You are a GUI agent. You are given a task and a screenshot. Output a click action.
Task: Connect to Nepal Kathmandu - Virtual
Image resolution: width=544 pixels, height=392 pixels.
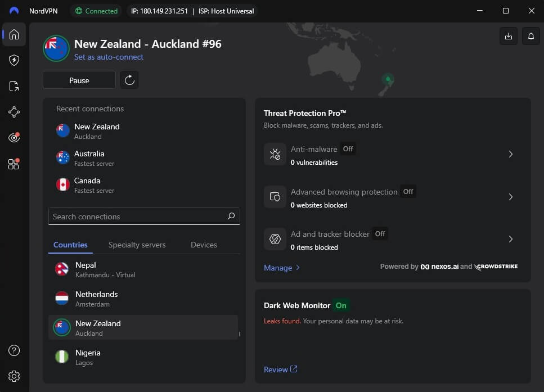[x=143, y=269]
